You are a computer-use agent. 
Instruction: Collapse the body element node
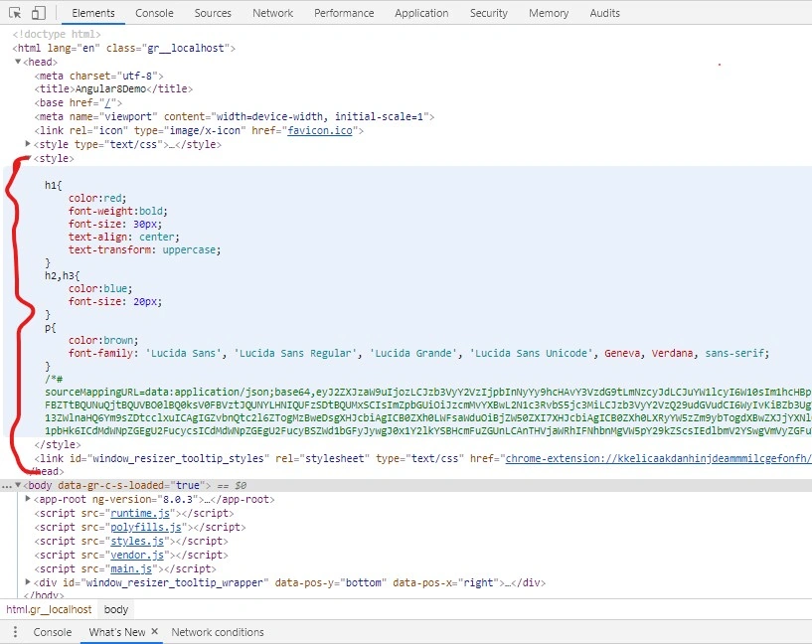click(18, 485)
